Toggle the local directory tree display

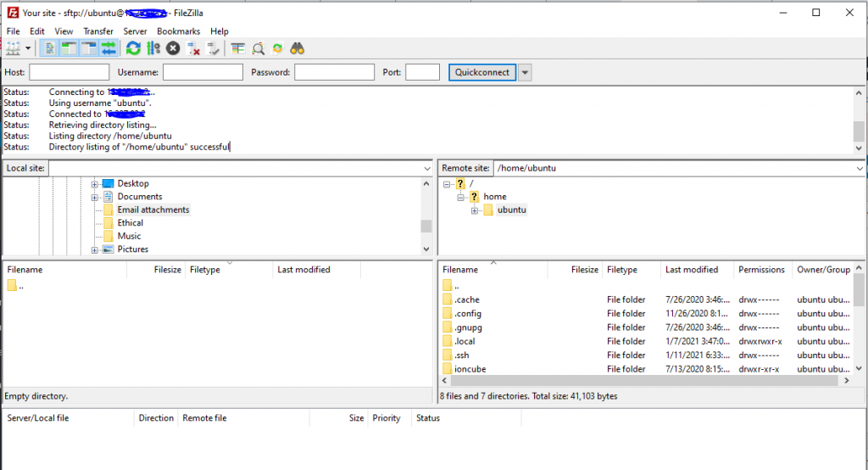click(70, 48)
